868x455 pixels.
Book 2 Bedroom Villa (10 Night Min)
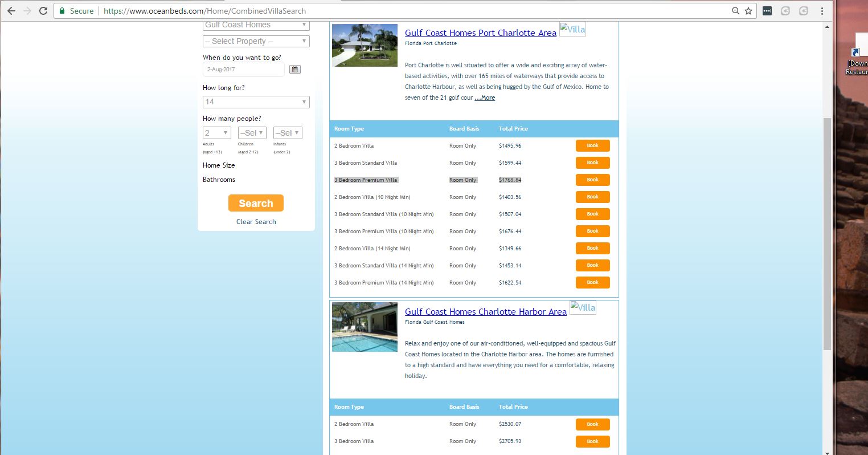tap(593, 197)
